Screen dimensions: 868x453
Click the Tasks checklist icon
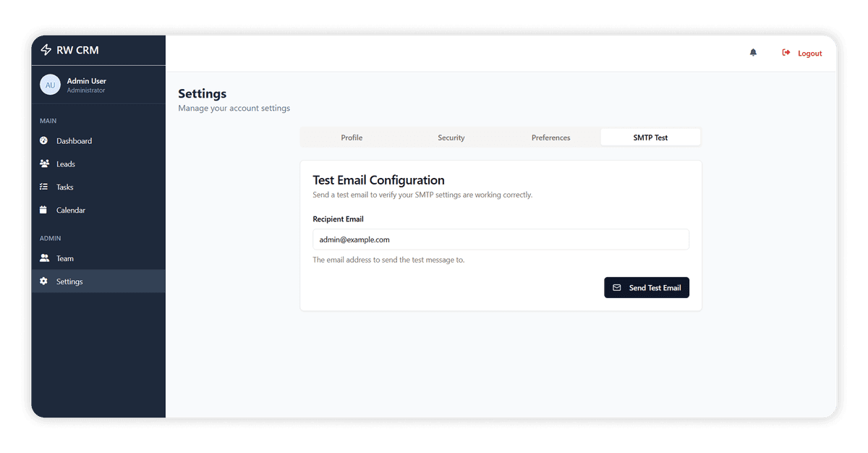pos(43,187)
